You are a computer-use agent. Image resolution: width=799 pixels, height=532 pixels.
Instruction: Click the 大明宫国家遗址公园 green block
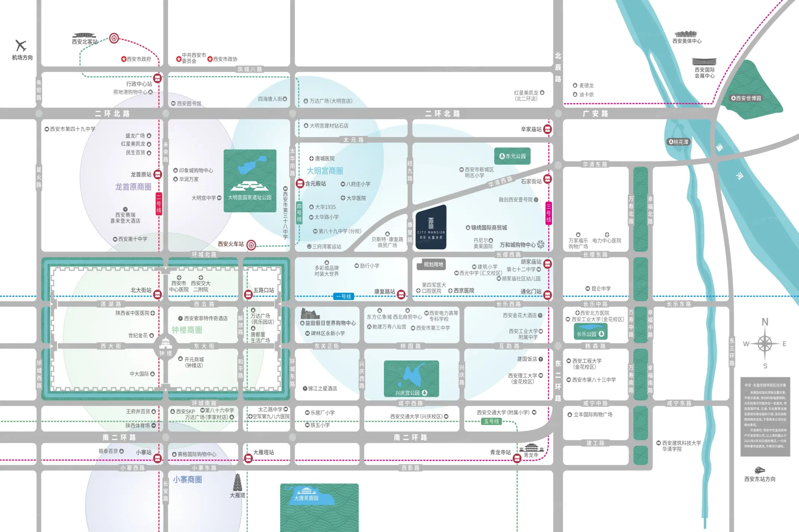coord(250,181)
